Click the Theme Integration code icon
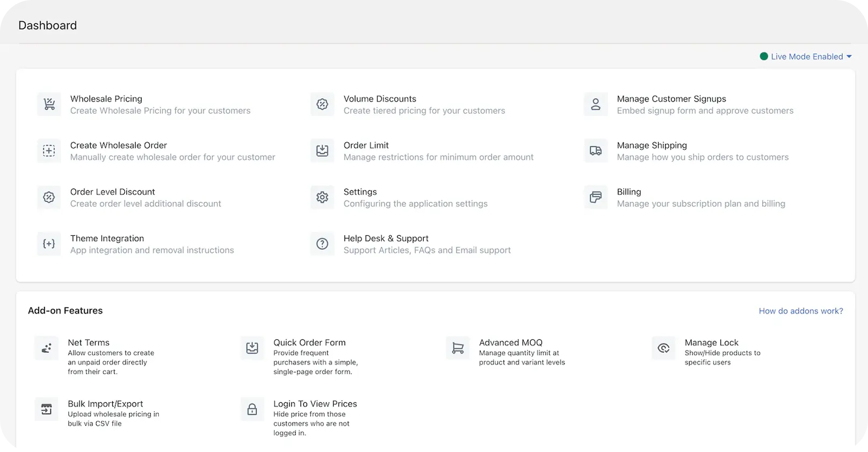This screenshot has width=868, height=452. pos(49,244)
